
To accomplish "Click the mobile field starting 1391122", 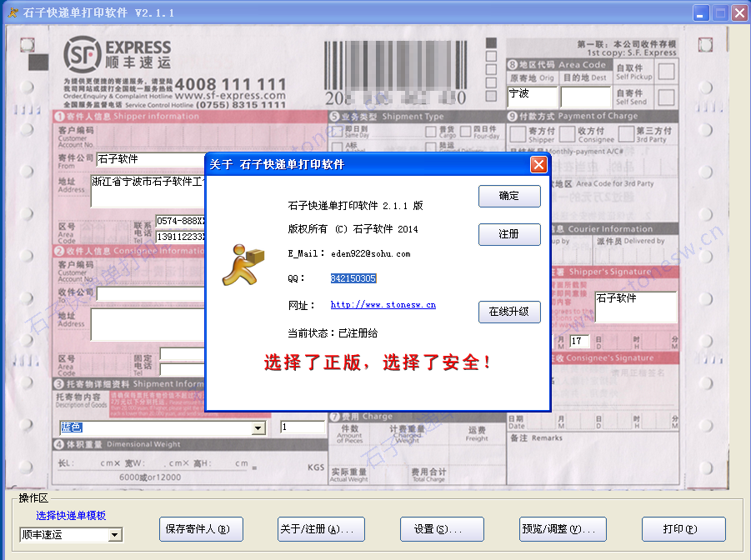I will [181, 237].
